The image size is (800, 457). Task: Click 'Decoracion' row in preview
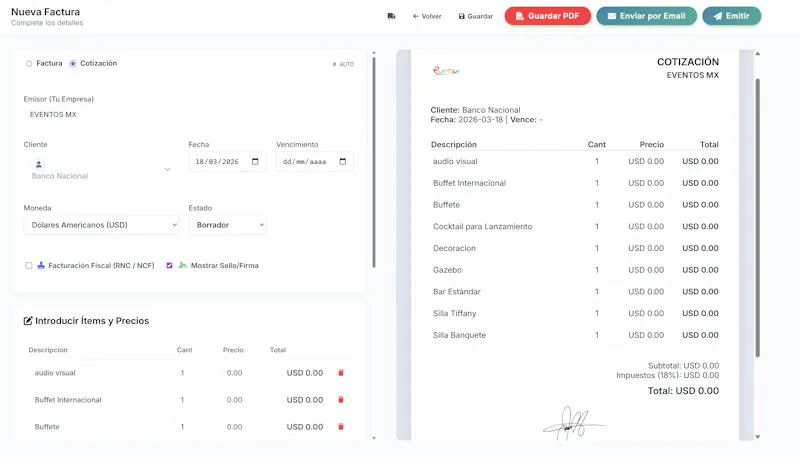coord(575,248)
